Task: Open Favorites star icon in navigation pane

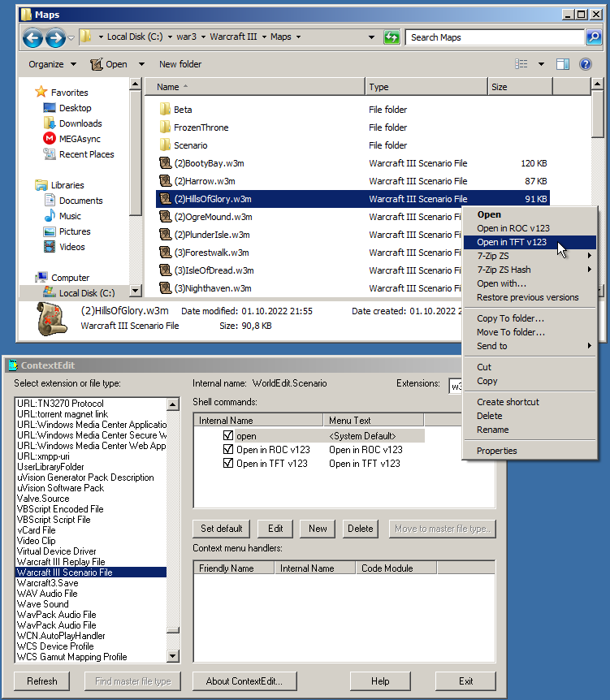Action: coord(41,92)
